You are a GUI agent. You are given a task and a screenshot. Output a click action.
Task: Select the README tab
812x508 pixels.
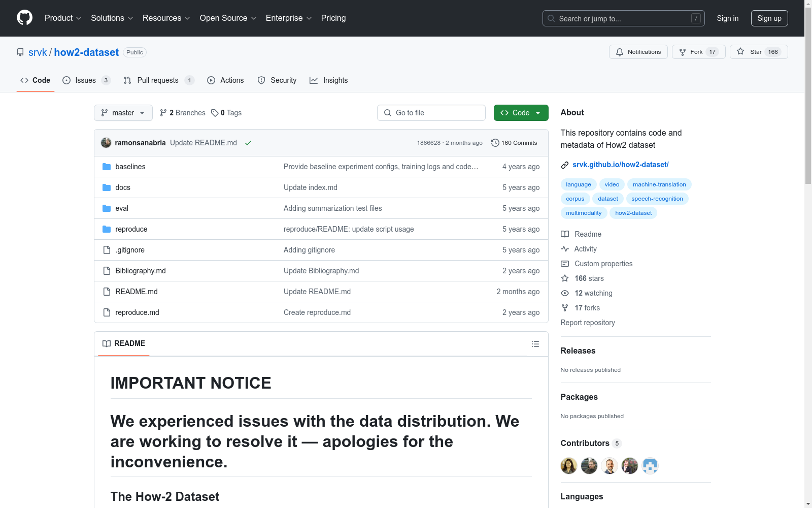pyautogui.click(x=124, y=343)
